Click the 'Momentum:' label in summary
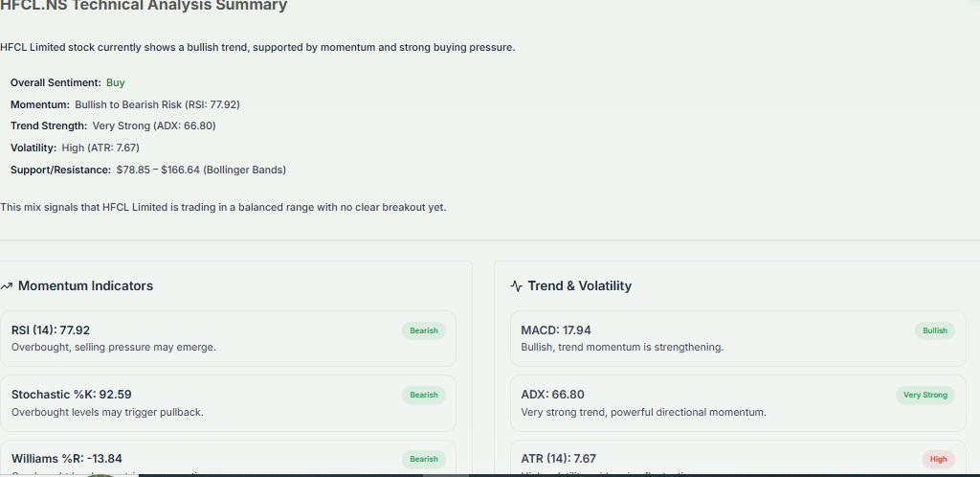The height and width of the screenshot is (477, 980). (x=40, y=104)
